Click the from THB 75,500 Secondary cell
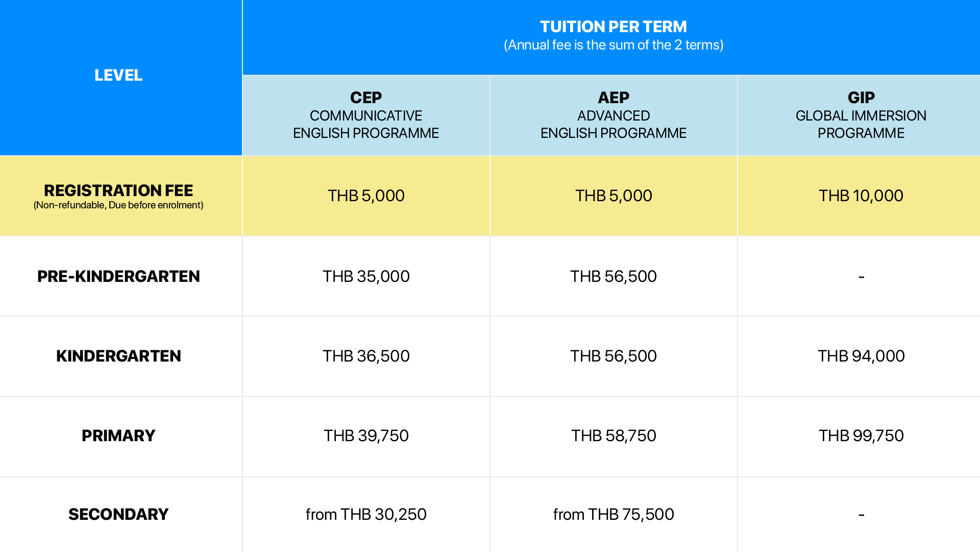Viewport: 980px width, 552px height. point(613,514)
